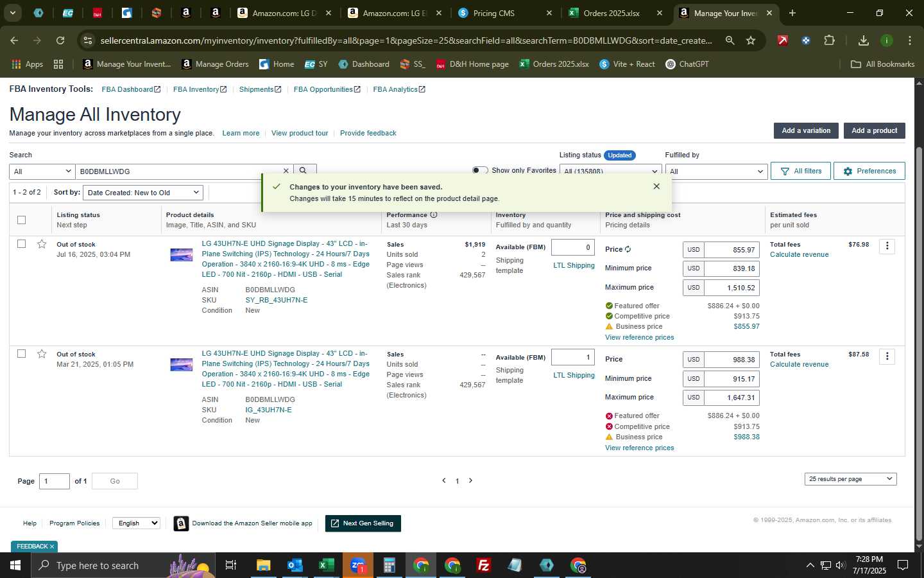924x578 pixels.
Task: Open the D&H Home page bookmark
Action: coord(472,64)
